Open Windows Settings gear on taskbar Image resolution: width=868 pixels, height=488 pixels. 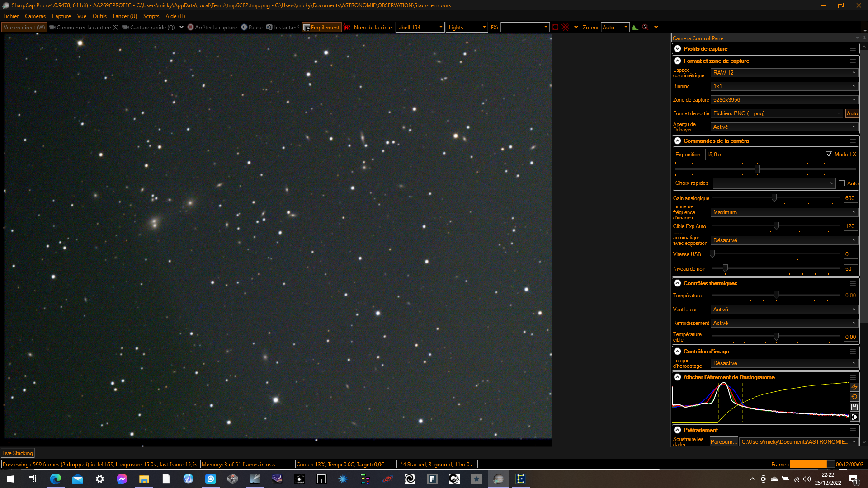pos(100,479)
